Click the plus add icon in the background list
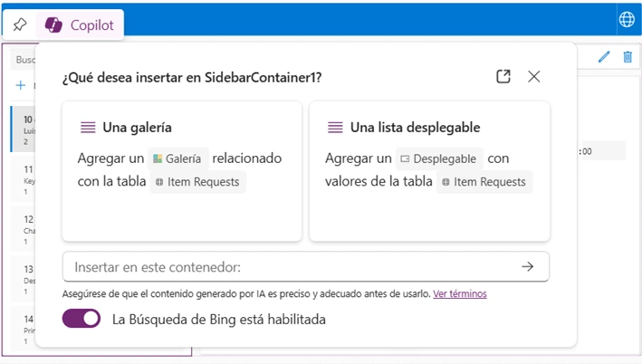This screenshot has width=642, height=364. [21, 85]
